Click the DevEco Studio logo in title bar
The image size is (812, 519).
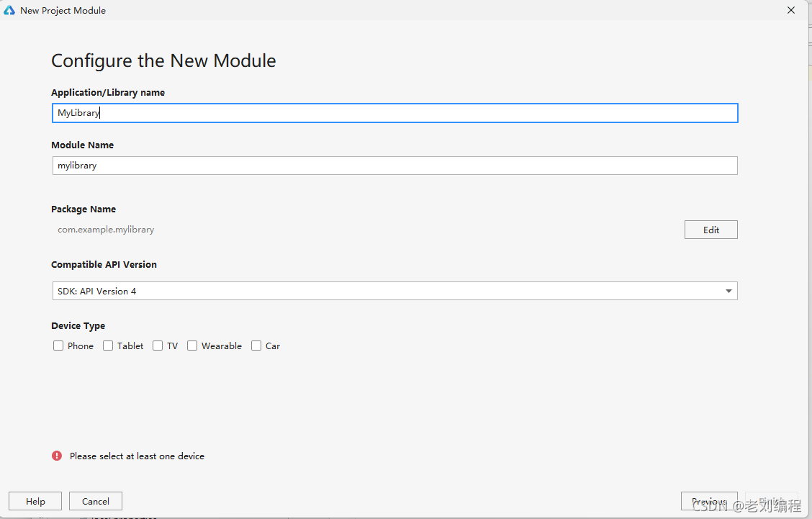pos(9,10)
